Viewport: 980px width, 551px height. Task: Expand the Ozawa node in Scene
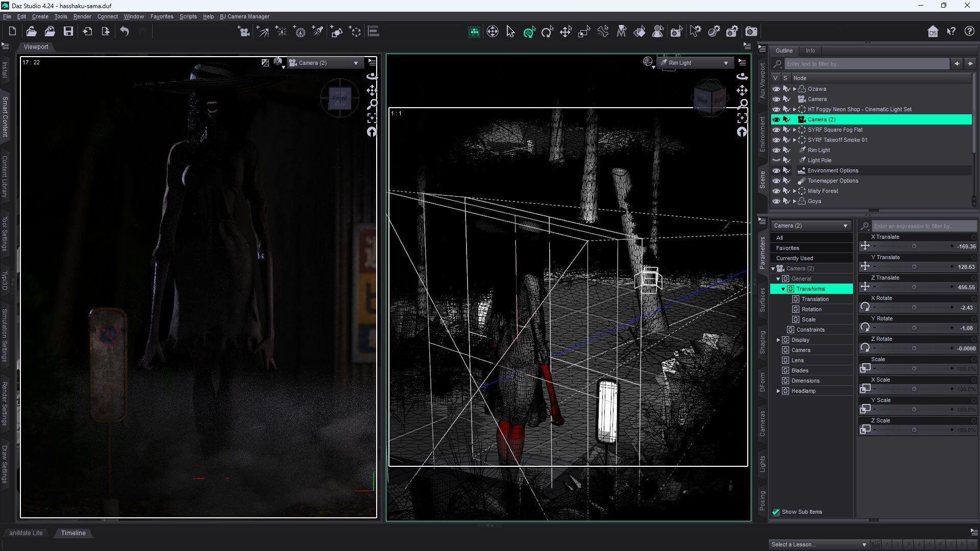[794, 89]
